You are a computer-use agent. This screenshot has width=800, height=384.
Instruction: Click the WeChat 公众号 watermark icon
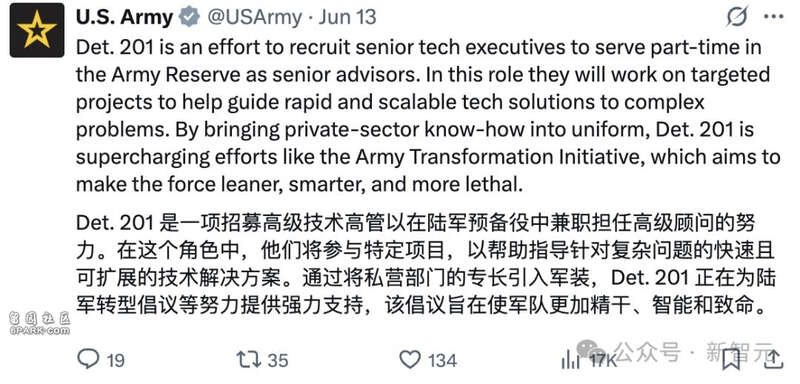pos(592,351)
